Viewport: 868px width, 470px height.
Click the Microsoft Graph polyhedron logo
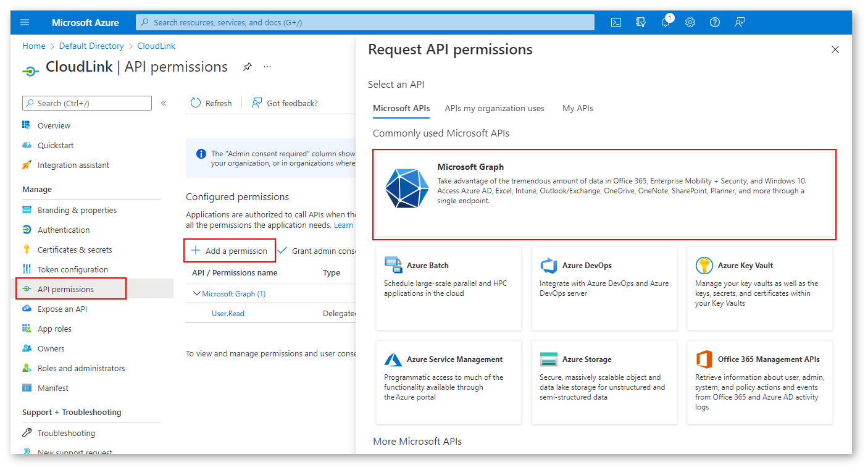[x=406, y=187]
